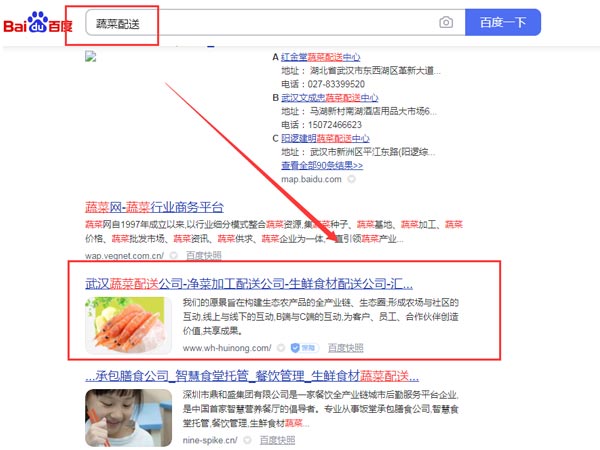600x450 pixels.
Task: Open the 阳逻建明蔬菜配送中心 link
Action: tap(325, 138)
